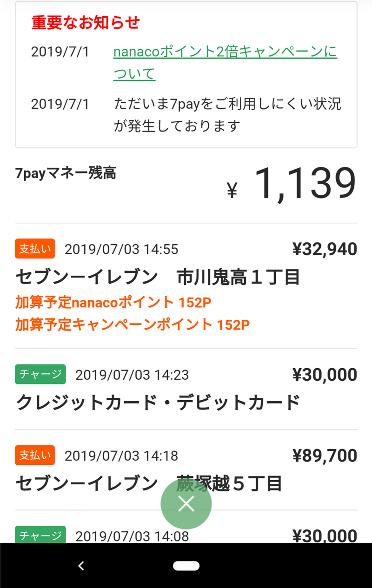This screenshot has height=588, width=372.
Task: Tap the 重要なお知らせ heading
Action: click(x=86, y=22)
